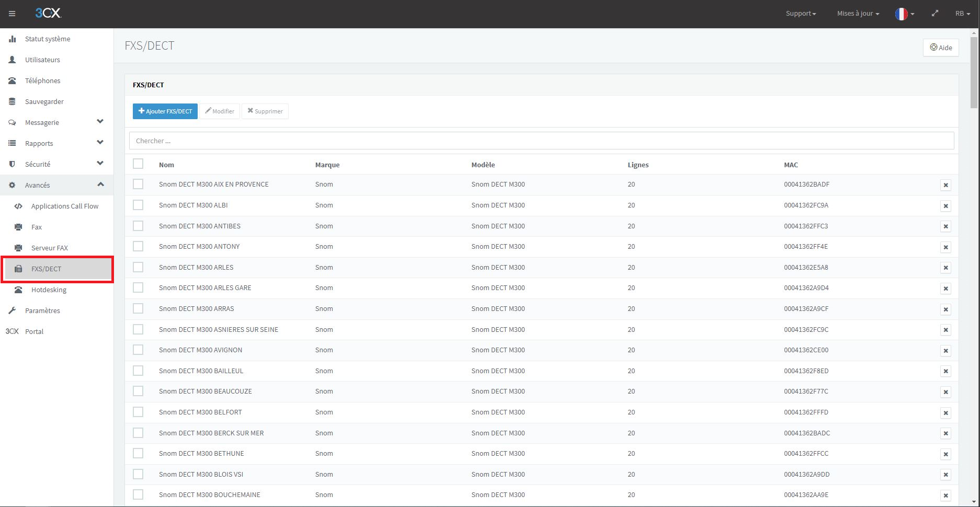This screenshot has height=507, width=980.
Task: Open the French flag language selector
Action: [x=905, y=14]
